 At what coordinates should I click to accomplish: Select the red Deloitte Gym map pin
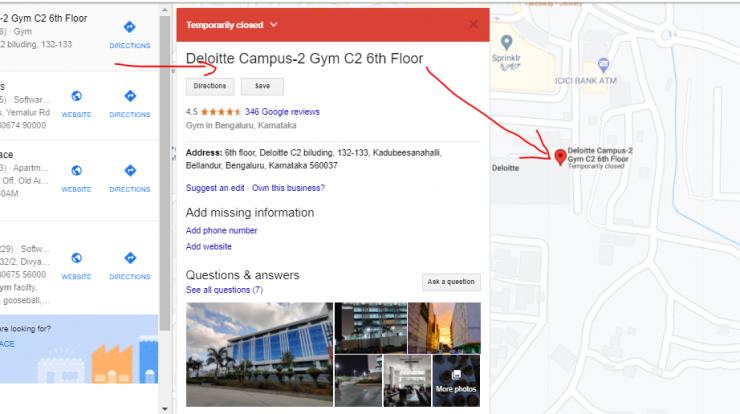(560, 157)
